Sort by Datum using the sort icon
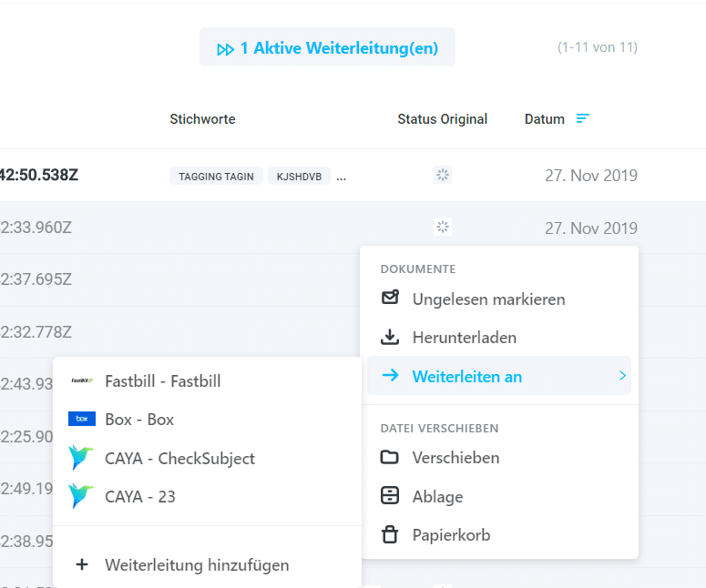Viewport: 706px width, 588px height. click(x=583, y=118)
